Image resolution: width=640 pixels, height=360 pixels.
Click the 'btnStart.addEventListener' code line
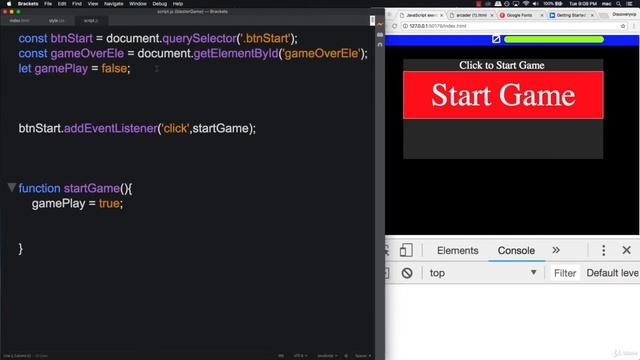point(137,129)
